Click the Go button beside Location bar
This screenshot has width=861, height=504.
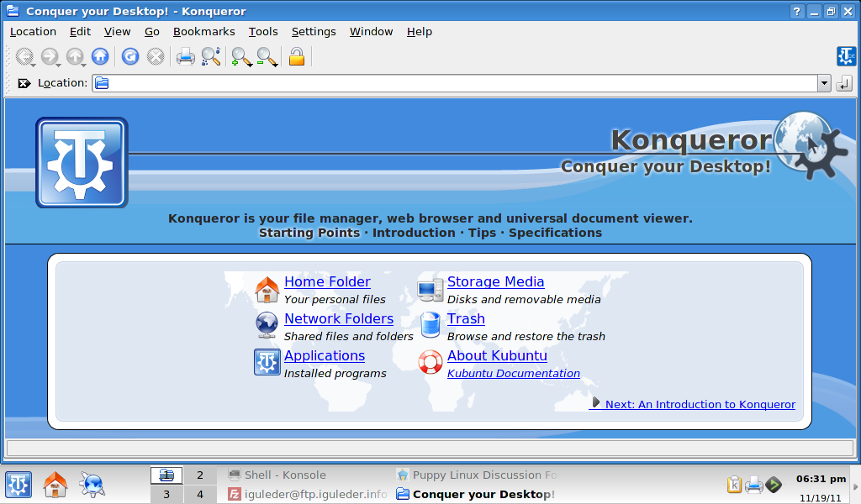point(844,83)
